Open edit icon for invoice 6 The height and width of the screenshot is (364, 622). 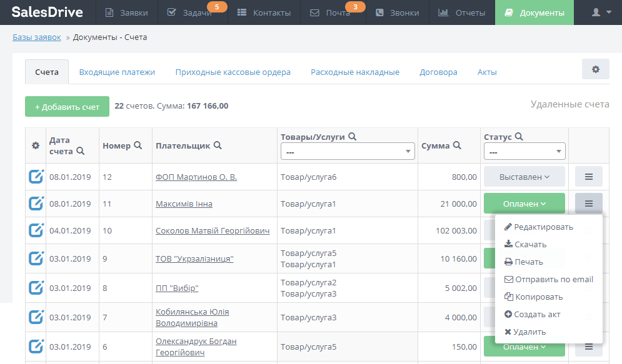tap(36, 346)
